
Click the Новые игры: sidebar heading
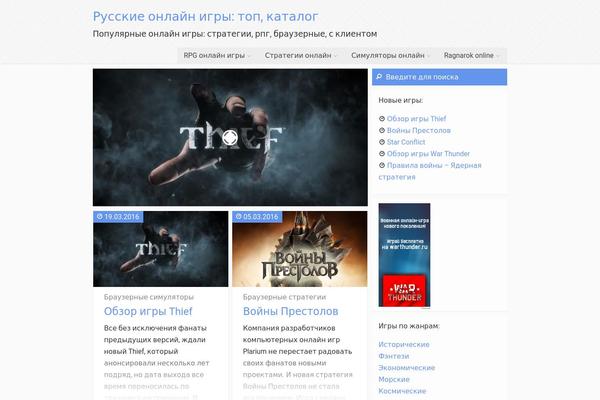click(x=401, y=100)
